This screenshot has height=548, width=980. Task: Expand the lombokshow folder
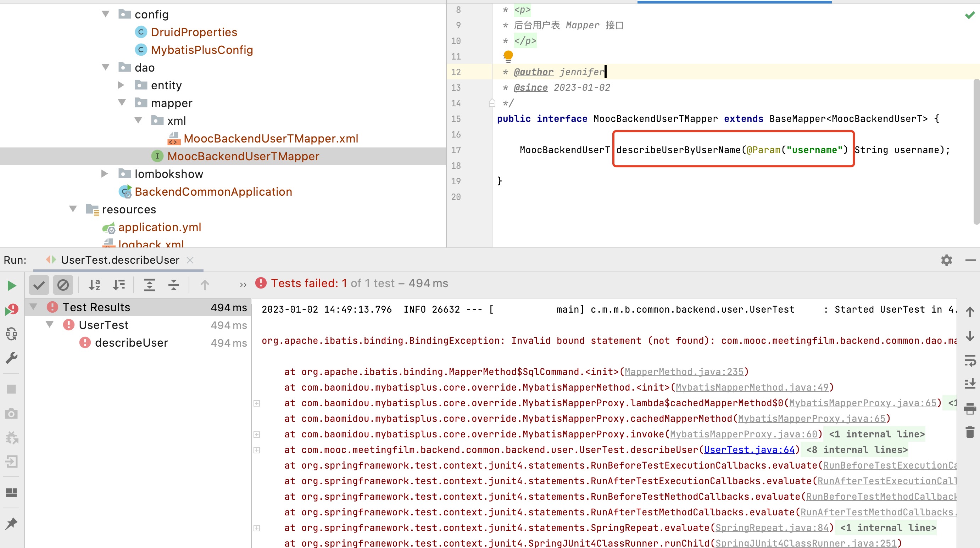(105, 174)
